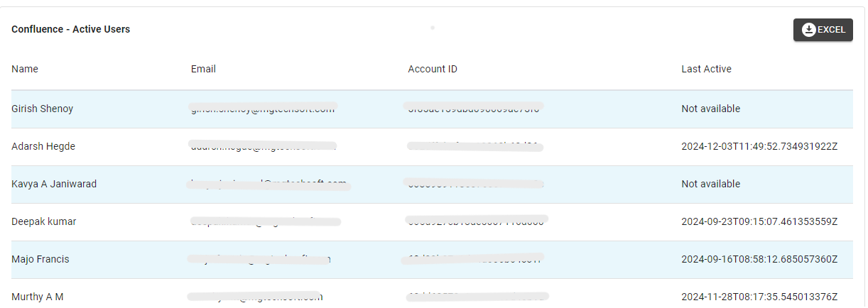Click the redacted email in Majo Francis's row
The image size is (868, 308).
259,259
